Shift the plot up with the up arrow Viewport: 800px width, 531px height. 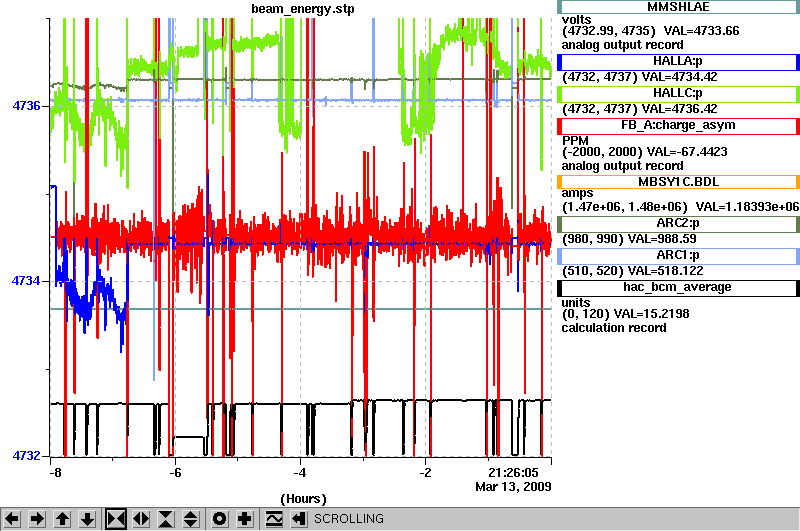(x=62, y=519)
